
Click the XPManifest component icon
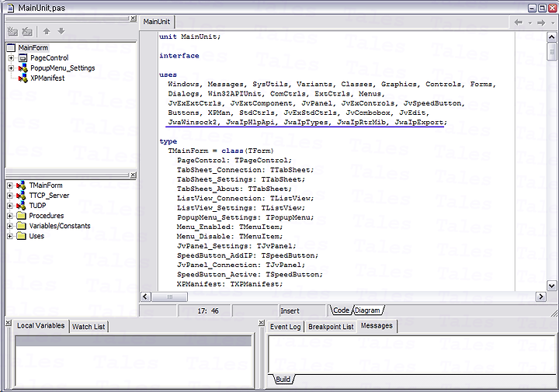pyautogui.click(x=23, y=78)
